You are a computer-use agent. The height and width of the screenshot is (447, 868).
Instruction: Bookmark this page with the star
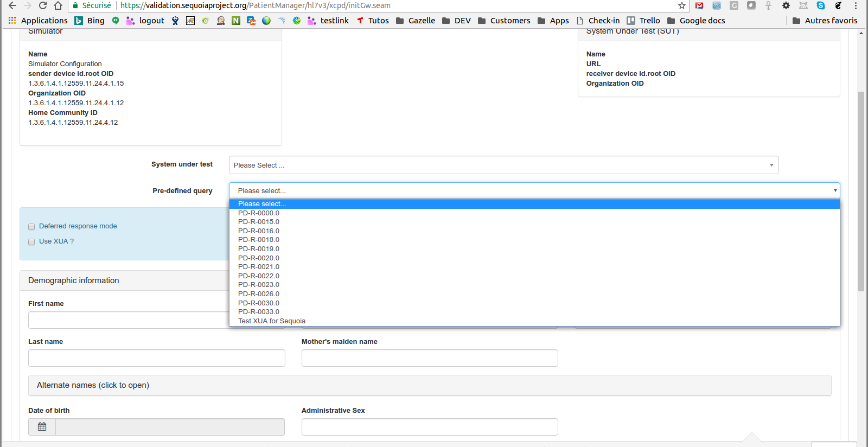[x=682, y=5]
